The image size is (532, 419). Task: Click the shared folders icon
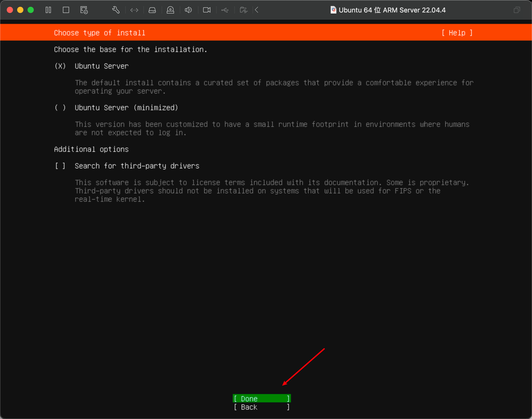point(244,10)
